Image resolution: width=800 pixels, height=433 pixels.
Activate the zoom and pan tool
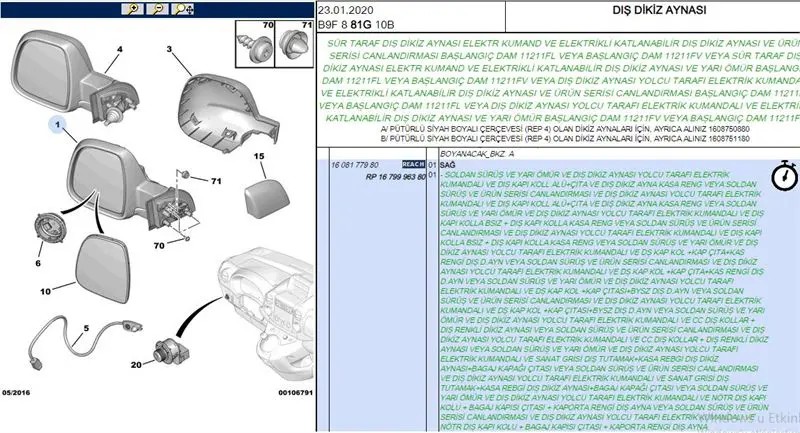point(182,8)
